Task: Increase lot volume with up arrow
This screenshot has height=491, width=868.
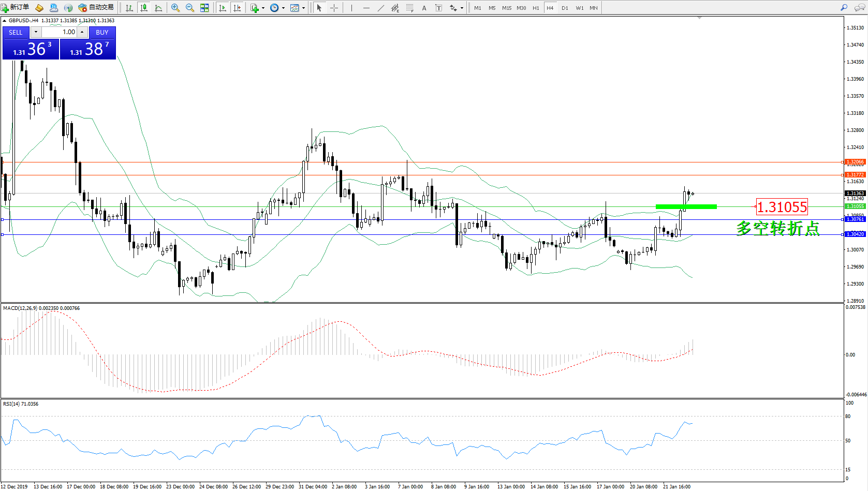Action: 82,32
